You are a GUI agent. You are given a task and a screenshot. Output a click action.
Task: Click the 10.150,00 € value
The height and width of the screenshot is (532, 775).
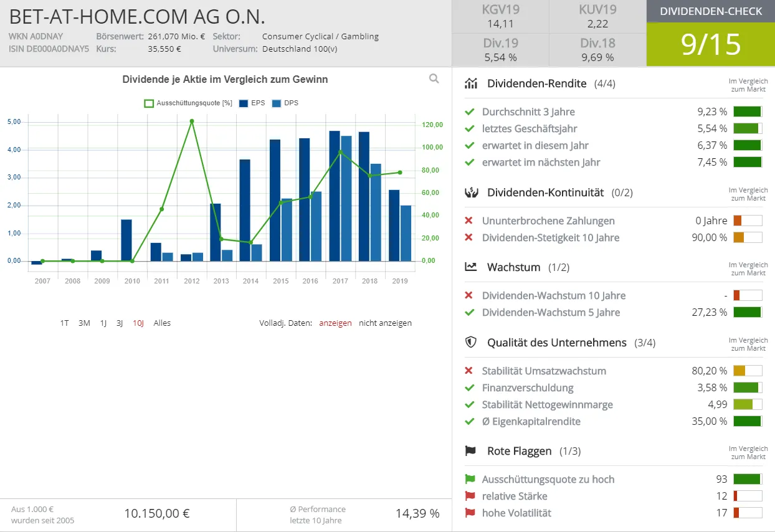(157, 513)
